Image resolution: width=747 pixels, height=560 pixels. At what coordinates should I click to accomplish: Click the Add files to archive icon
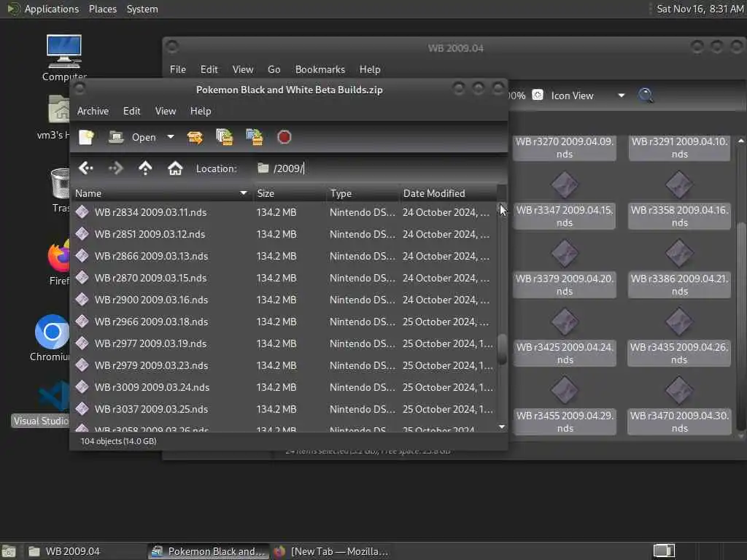225,137
